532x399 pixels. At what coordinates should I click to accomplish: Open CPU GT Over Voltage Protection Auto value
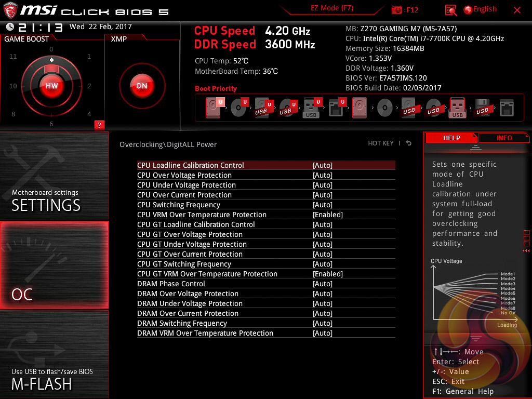pyautogui.click(x=322, y=234)
